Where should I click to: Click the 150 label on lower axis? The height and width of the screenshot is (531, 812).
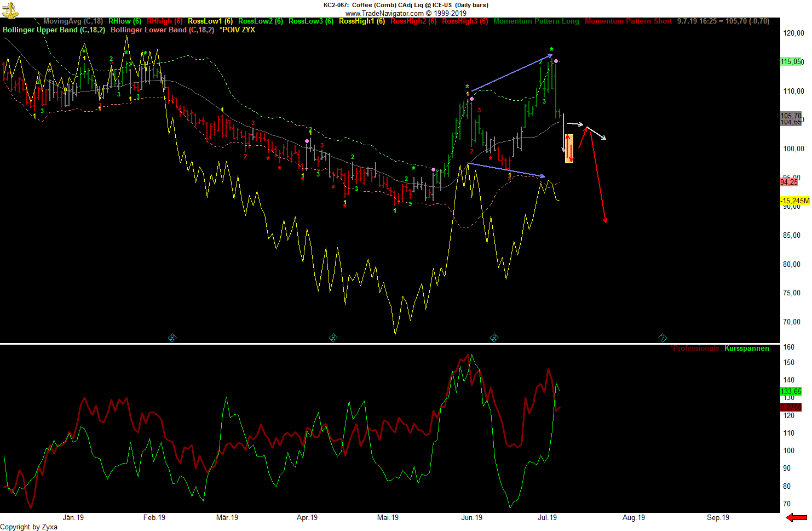click(789, 362)
